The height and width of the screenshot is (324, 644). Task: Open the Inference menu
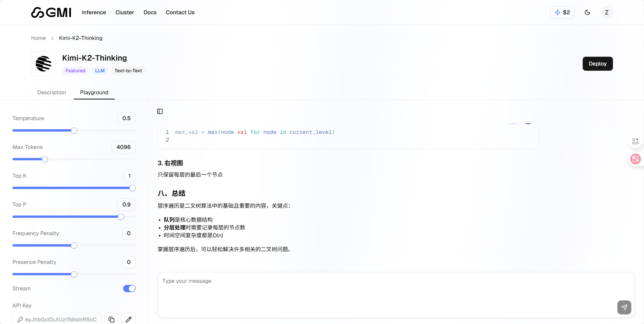pyautogui.click(x=94, y=12)
